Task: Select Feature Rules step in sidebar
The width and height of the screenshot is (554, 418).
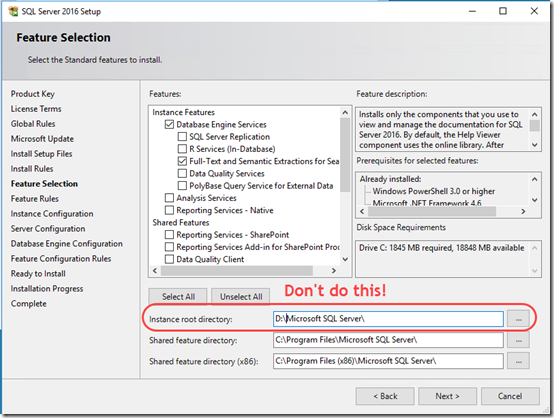Action: click(x=35, y=199)
